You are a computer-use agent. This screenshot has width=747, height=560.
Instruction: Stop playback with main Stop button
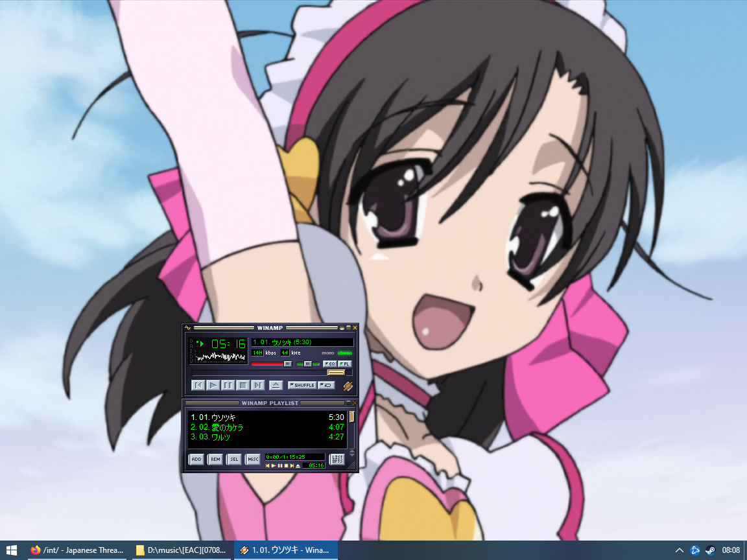coord(243,385)
